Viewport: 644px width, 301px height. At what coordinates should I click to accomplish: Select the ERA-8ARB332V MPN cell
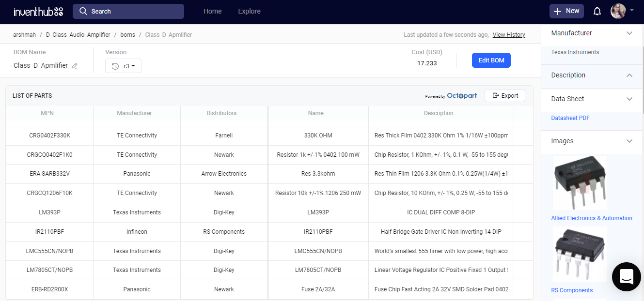(49, 174)
